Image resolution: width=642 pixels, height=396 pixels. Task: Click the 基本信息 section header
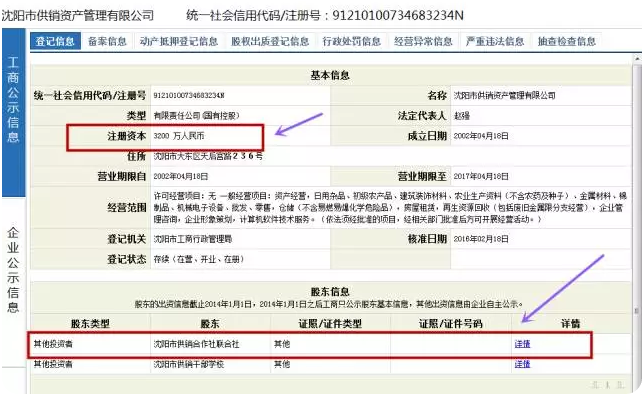[x=330, y=75]
